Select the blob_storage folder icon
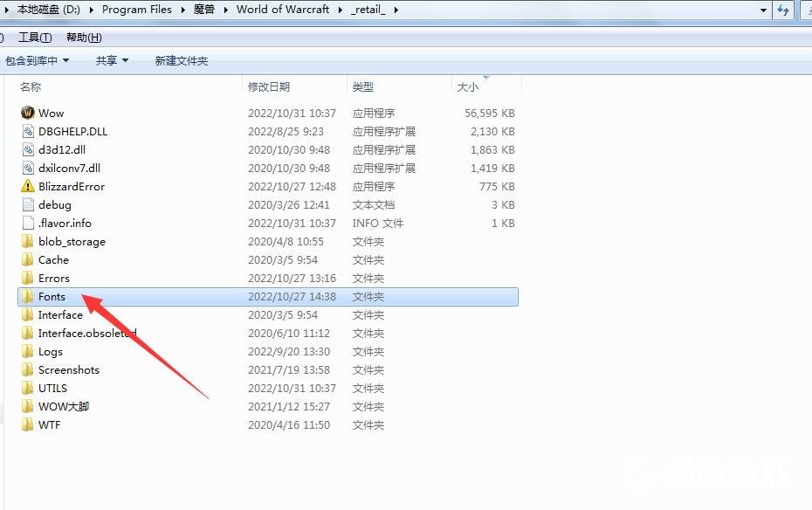812x510 pixels. point(27,241)
